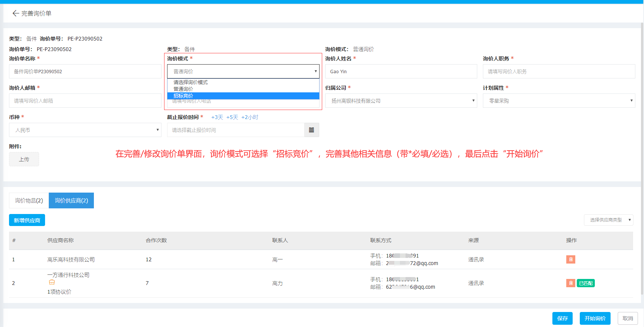This screenshot has width=644, height=327.
Task: Click the 新增供应商 button
Action: coord(27,220)
